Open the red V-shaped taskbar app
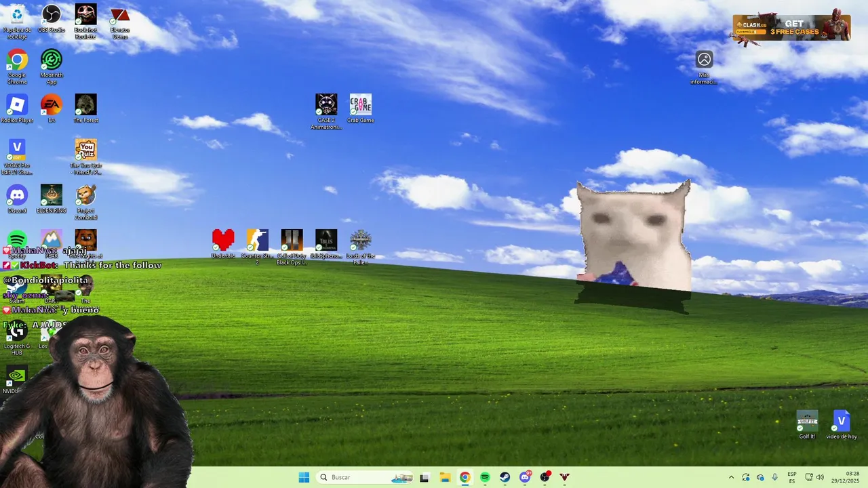The height and width of the screenshot is (488, 868). tap(564, 477)
